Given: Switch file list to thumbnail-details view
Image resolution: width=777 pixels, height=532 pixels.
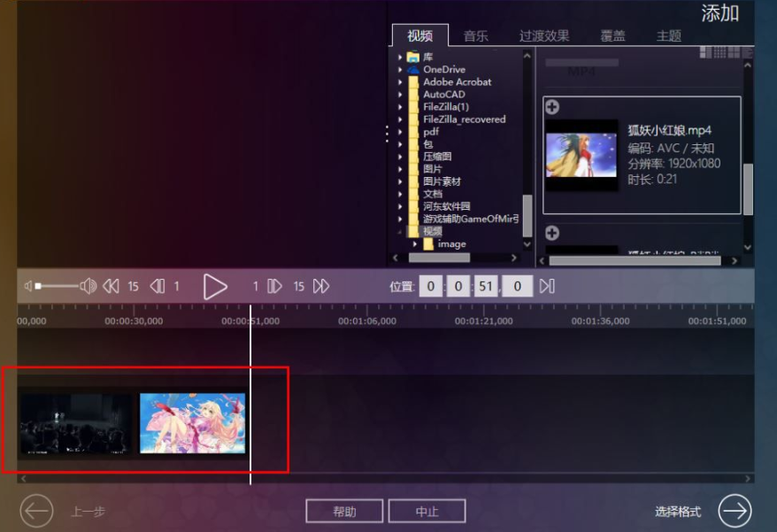Looking at the screenshot, I should point(705,52).
